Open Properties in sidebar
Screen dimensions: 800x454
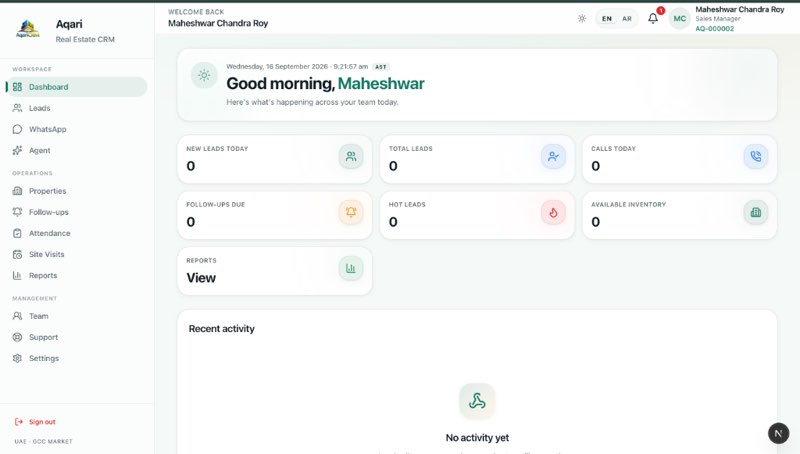click(x=77, y=191)
